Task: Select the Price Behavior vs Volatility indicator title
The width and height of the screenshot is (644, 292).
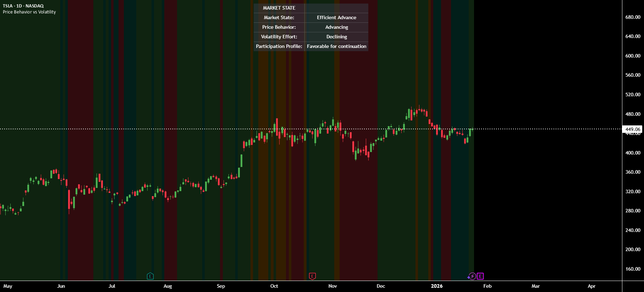Action: tap(29, 12)
